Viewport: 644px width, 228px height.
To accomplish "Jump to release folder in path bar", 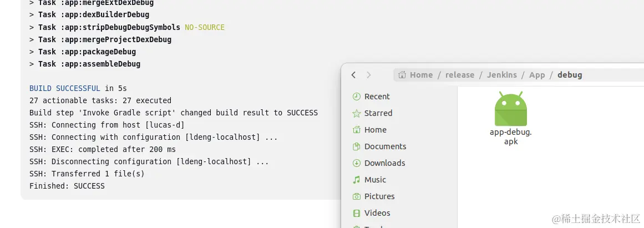I will pos(460,75).
